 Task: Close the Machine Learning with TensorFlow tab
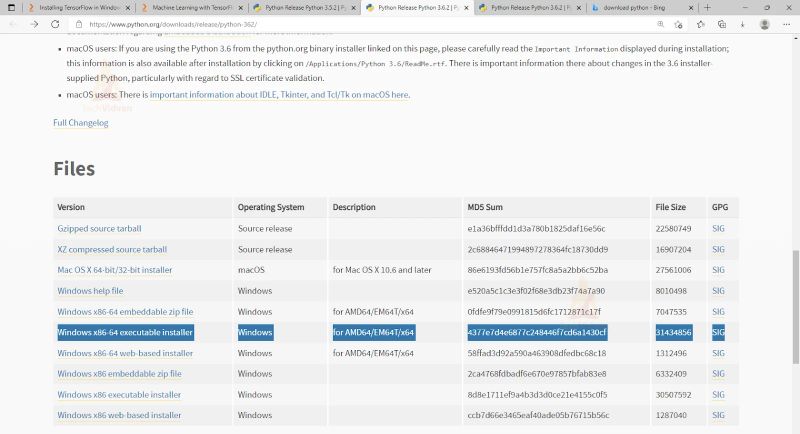pyautogui.click(x=241, y=8)
